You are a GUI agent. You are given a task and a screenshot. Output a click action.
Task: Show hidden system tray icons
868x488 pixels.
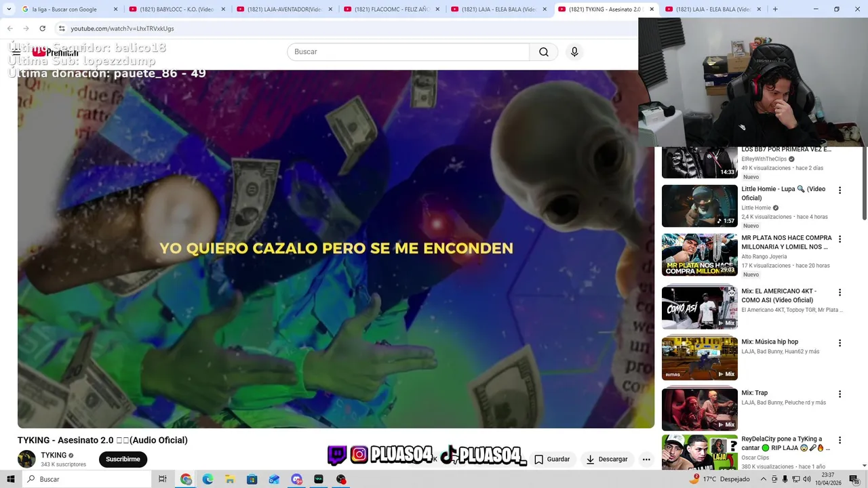(763, 479)
